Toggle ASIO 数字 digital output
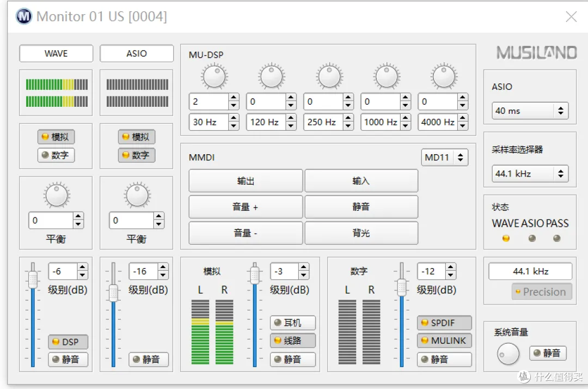This screenshot has height=389, width=588. pyautogui.click(x=137, y=155)
